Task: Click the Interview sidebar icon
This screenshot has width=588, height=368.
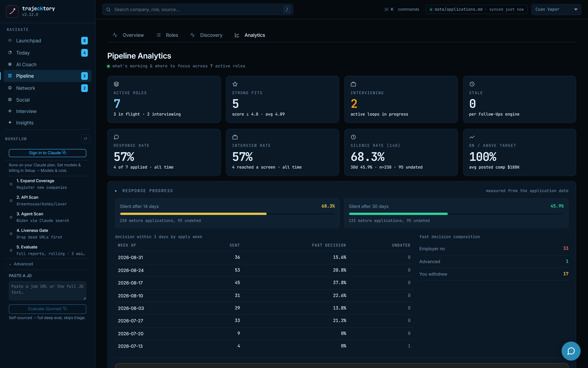Action: (10, 111)
